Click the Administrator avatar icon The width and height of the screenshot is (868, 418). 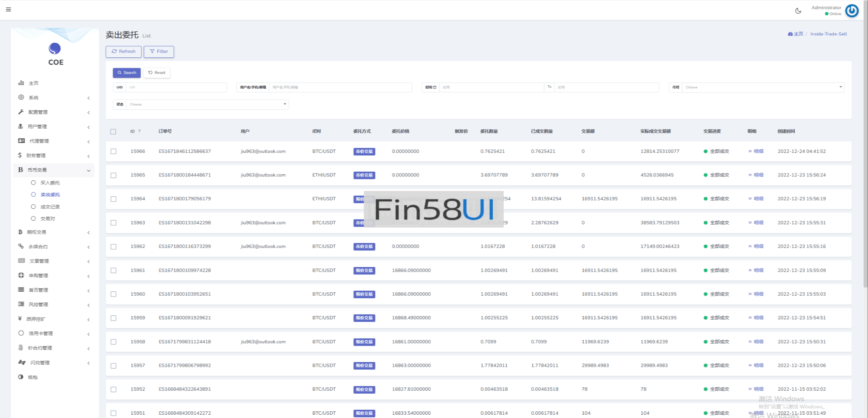click(x=852, y=11)
